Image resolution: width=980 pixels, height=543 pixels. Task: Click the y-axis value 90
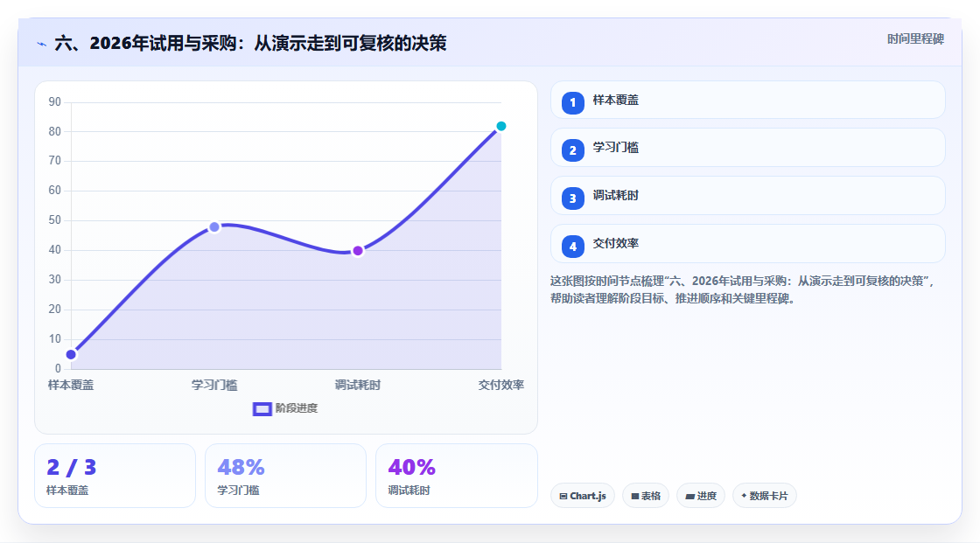55,101
